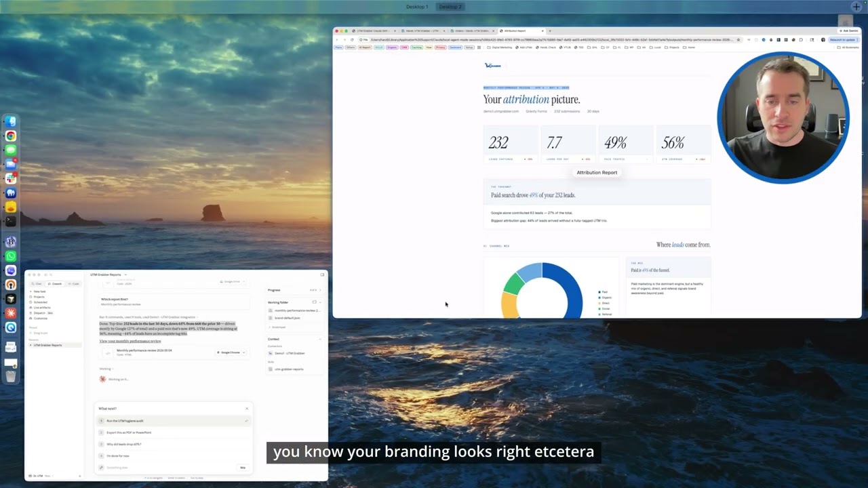Click the Ask Gemini button
The image size is (868, 488).
pos(848,31)
